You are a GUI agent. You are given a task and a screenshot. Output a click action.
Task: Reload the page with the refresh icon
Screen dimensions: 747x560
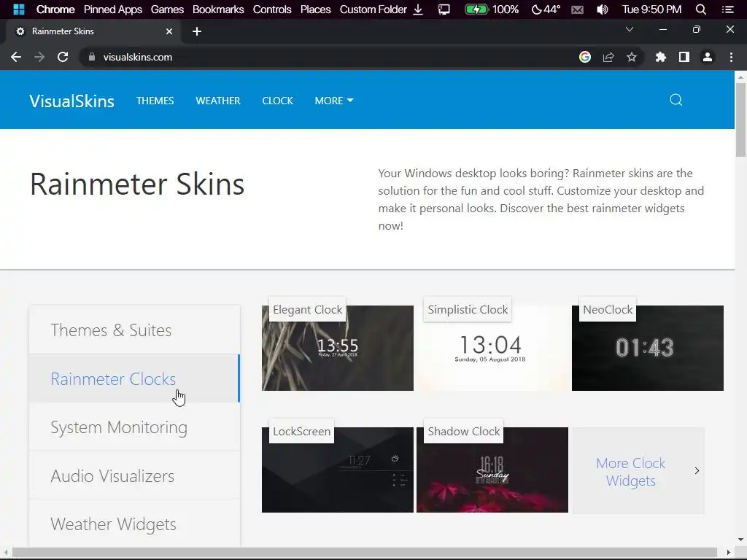point(63,57)
